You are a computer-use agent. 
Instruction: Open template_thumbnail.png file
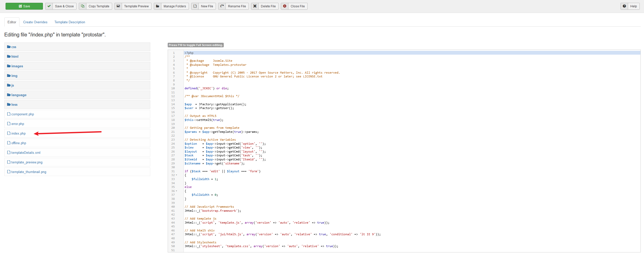pyautogui.click(x=77, y=172)
